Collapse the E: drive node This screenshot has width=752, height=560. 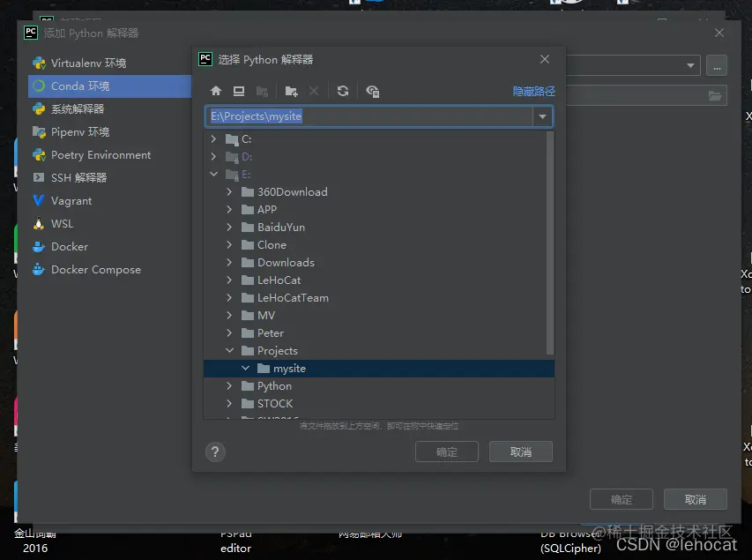(x=214, y=175)
